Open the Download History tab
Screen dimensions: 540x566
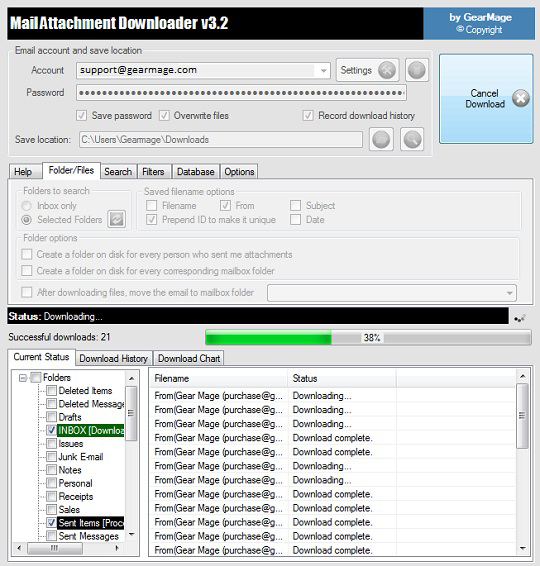[114, 358]
